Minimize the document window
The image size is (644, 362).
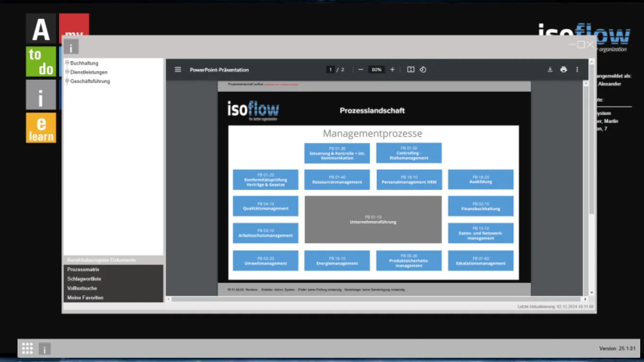pos(572,45)
